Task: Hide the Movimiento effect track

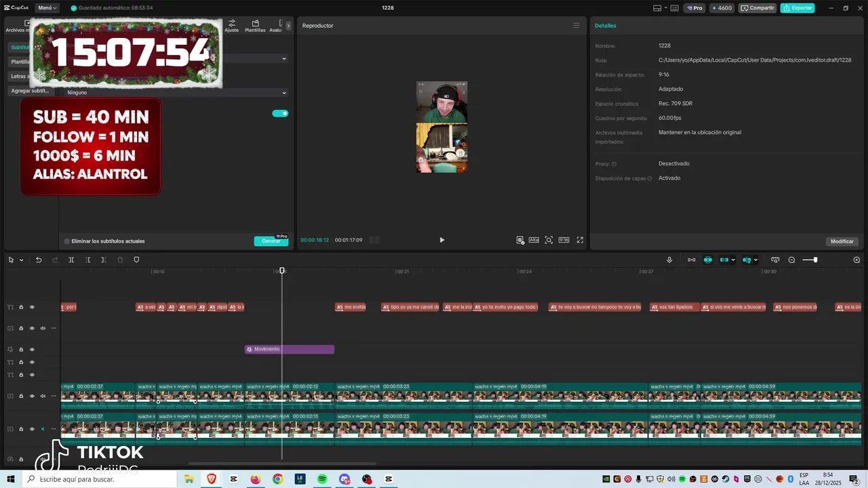Action: tap(32, 350)
